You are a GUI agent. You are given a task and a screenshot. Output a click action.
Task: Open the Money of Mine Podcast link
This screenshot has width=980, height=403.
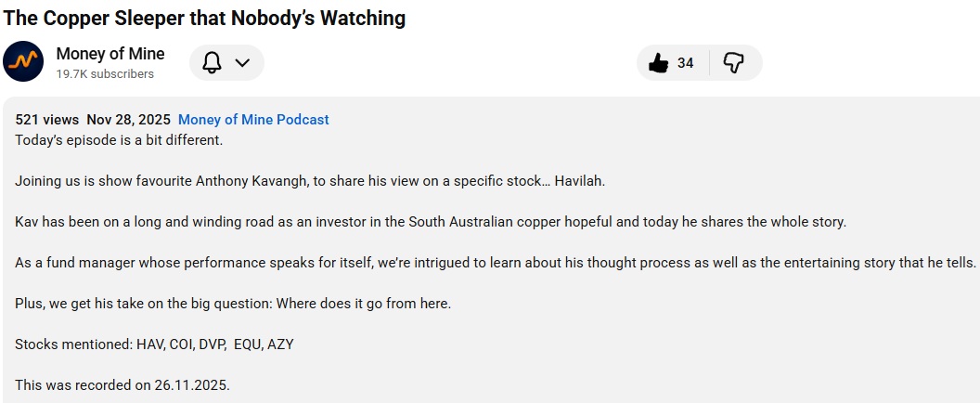(253, 120)
